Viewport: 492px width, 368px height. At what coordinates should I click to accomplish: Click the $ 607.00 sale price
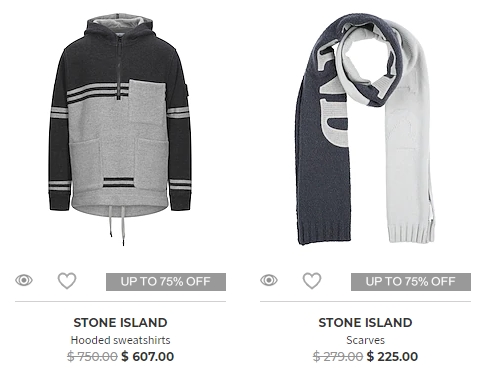pyautogui.click(x=148, y=356)
